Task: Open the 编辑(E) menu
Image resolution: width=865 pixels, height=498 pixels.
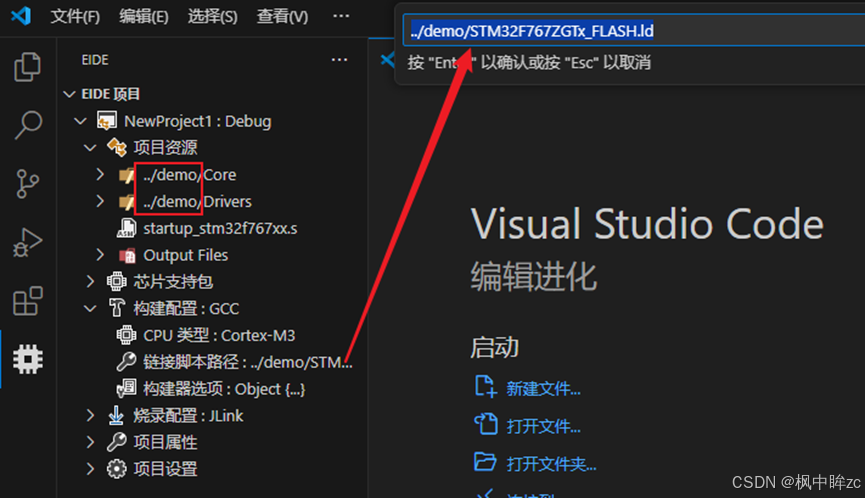Action: click(144, 17)
